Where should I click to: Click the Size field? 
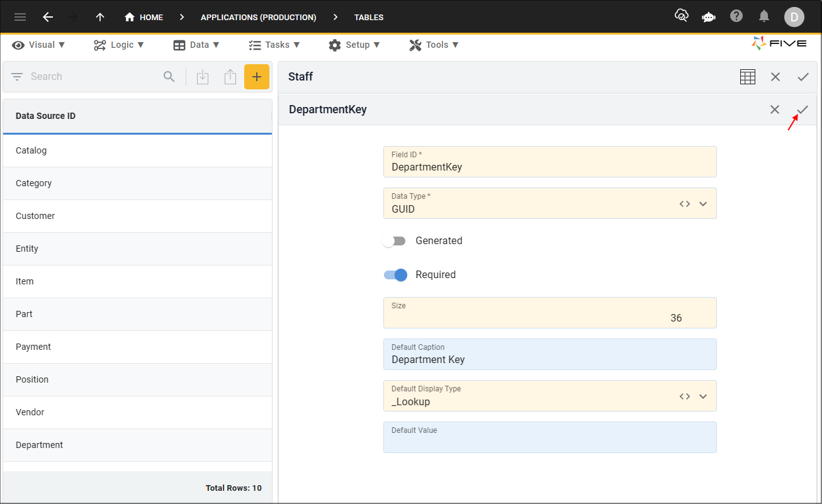(550, 313)
